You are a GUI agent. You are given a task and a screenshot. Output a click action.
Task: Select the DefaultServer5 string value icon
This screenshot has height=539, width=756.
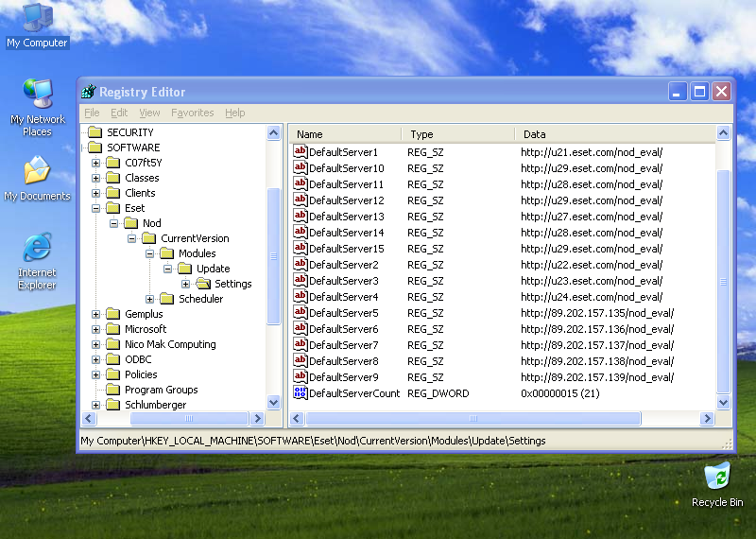click(301, 313)
